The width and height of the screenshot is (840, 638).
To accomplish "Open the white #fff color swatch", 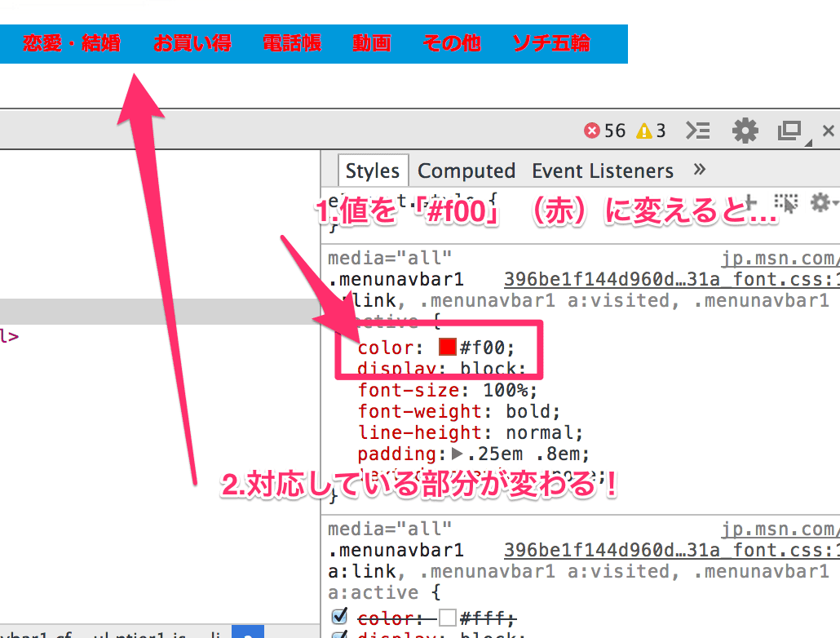I will (447, 618).
